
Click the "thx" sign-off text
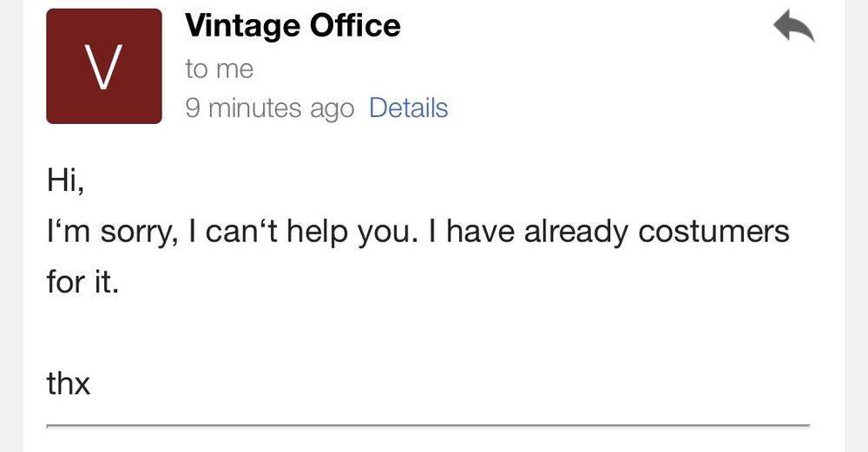coord(69,383)
